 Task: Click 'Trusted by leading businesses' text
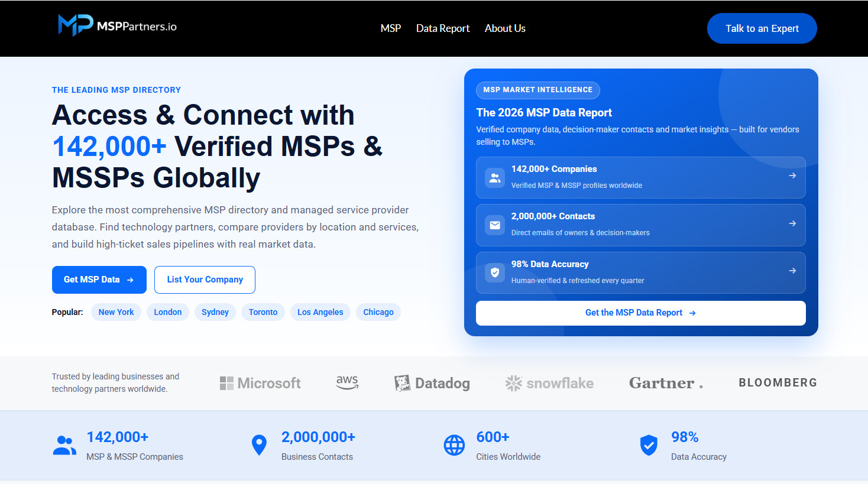pos(115,382)
